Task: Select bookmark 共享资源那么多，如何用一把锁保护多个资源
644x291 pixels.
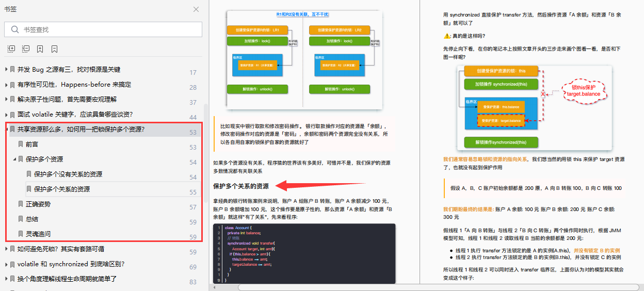Action: 81,129
